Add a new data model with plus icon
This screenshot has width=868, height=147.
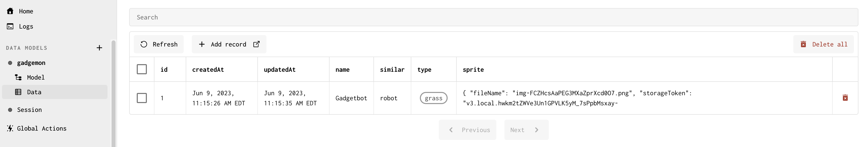click(x=99, y=48)
